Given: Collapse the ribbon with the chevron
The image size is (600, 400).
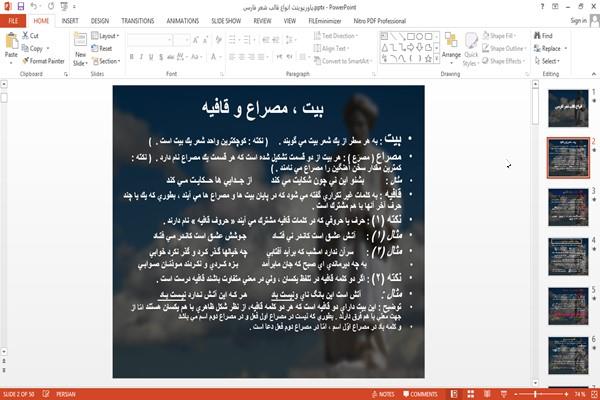Looking at the screenshot, I should tap(594, 74).
